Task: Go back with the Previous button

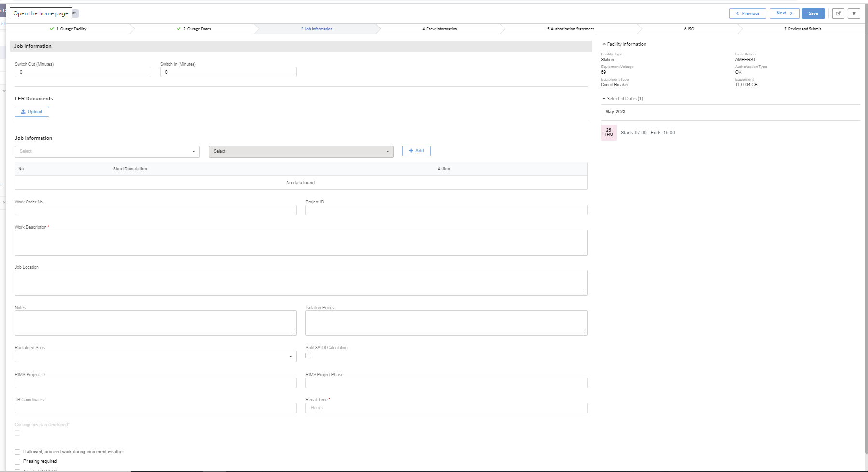Action: click(747, 13)
